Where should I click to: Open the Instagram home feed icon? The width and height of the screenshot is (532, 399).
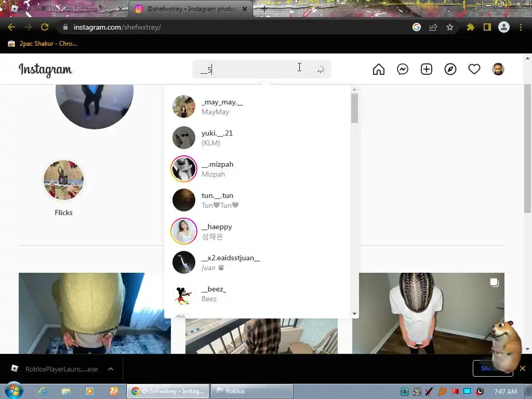pyautogui.click(x=378, y=69)
